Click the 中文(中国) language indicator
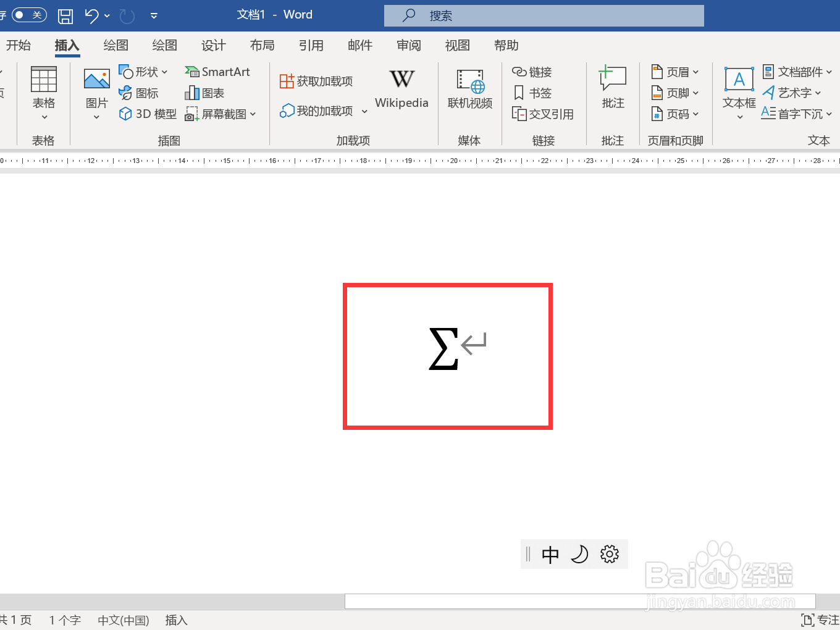The image size is (840, 630). pos(124,620)
